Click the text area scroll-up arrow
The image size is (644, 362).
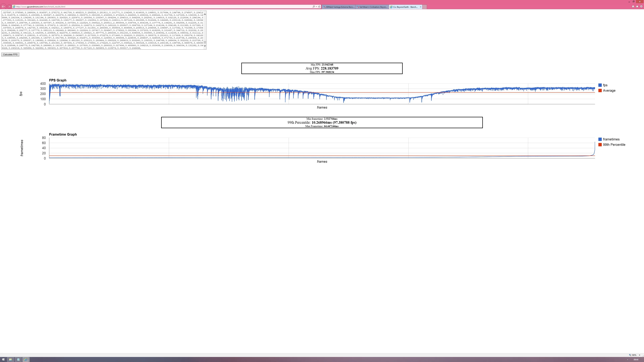pos(205,14)
